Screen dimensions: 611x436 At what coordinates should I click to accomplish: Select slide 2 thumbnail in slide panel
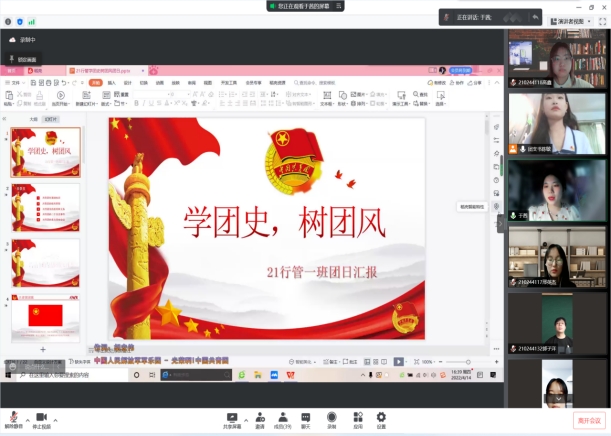[46, 208]
